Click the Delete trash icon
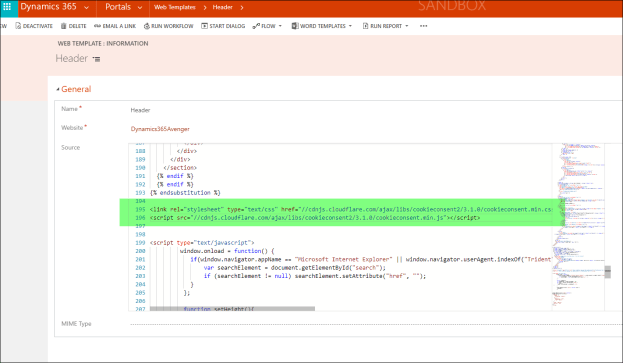This screenshot has width=623, height=363. click(64, 26)
